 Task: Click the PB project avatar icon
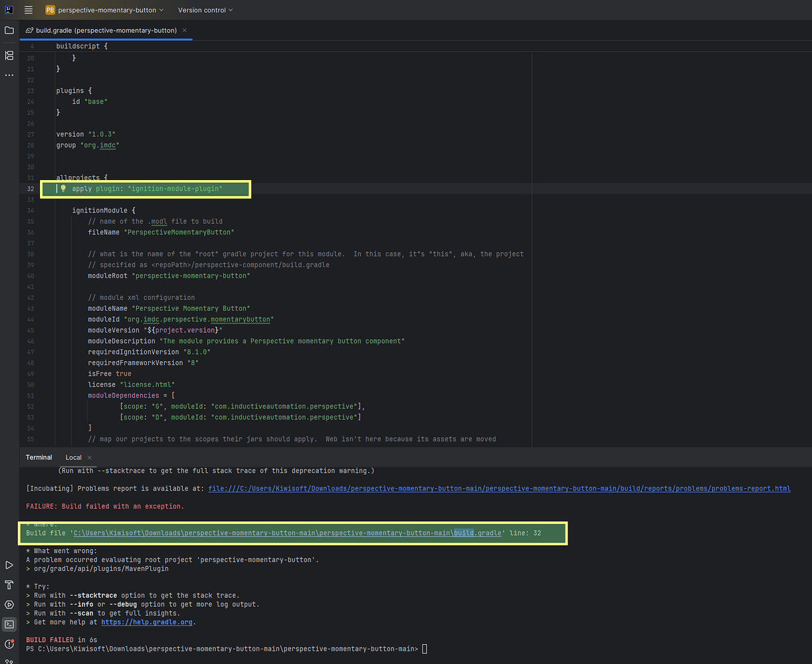tap(49, 10)
